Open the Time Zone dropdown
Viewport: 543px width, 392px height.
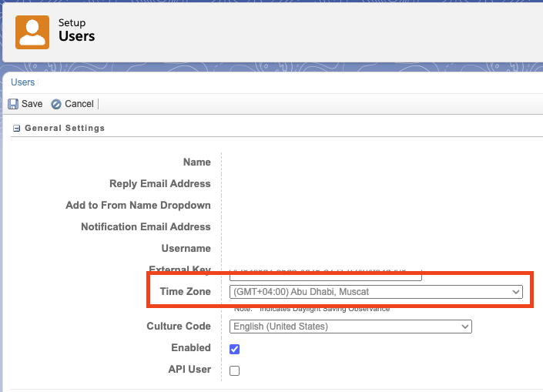376,292
